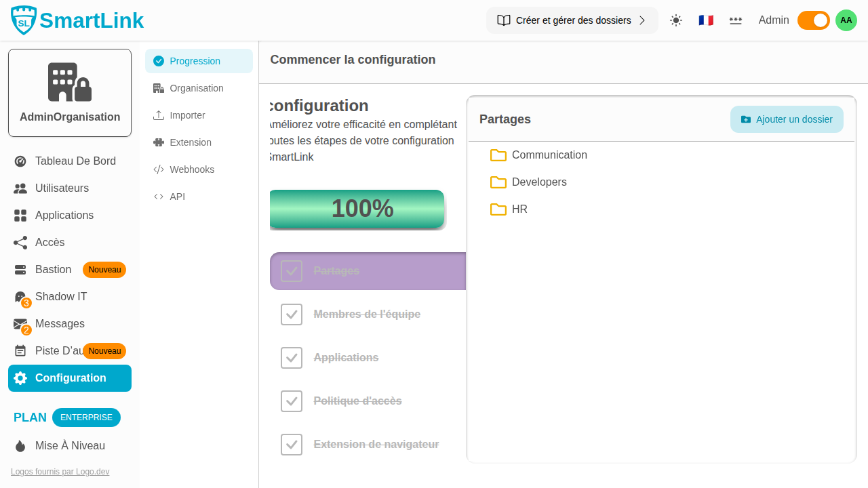Open the Logos fournis par Logo.dev link
This screenshot has height=488, width=868.
(x=60, y=472)
